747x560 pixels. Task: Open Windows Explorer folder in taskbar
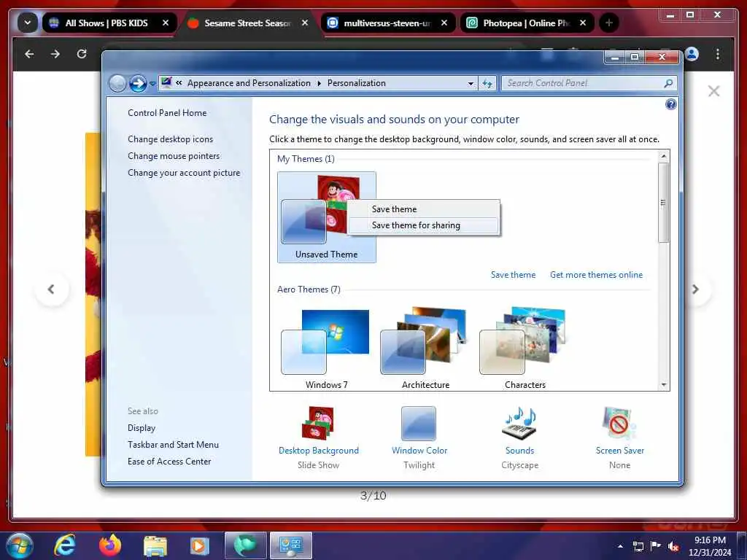pos(155,546)
